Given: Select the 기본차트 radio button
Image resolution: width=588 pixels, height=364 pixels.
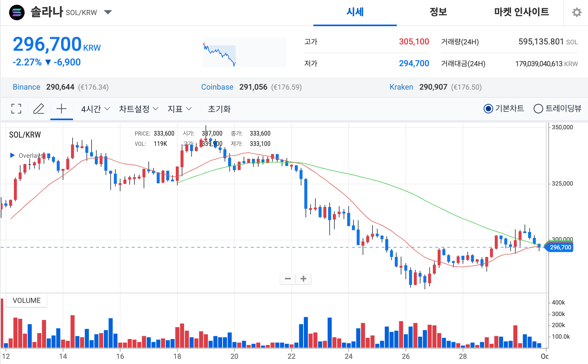Looking at the screenshot, I should pos(488,108).
